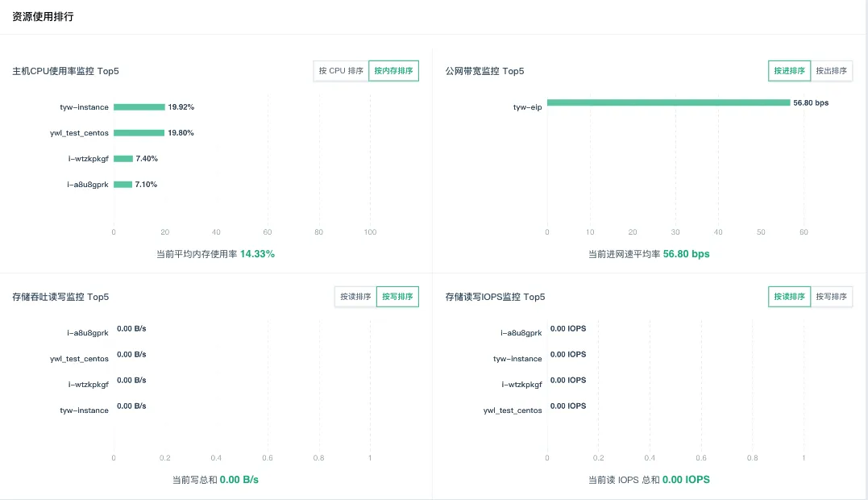Click ywl_test_centos label in IOPS chart

[x=513, y=410]
